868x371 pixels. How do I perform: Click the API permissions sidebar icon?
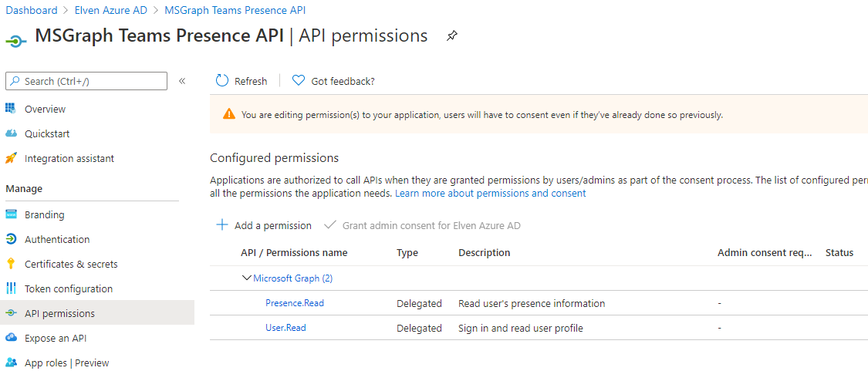click(11, 313)
